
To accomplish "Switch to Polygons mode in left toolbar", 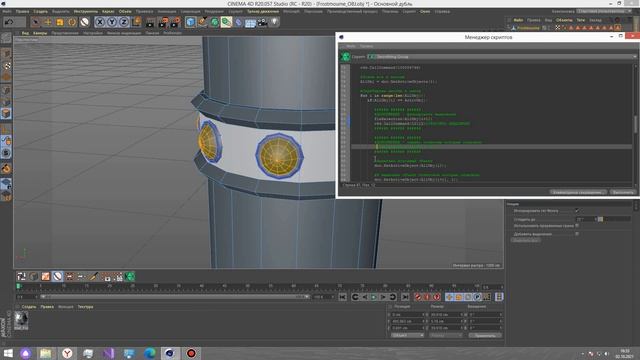I will click(x=6, y=113).
